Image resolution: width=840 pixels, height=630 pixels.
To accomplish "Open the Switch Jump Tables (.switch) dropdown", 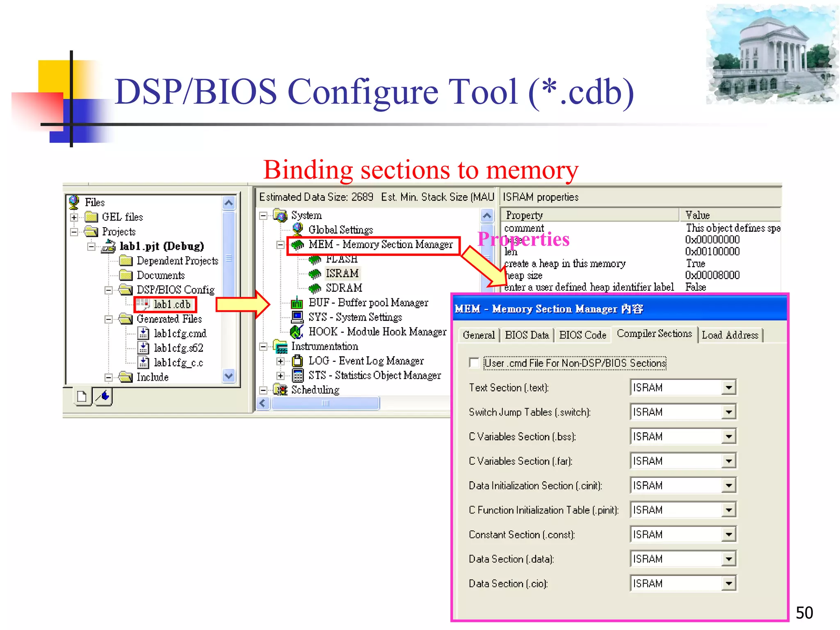I will click(x=728, y=412).
